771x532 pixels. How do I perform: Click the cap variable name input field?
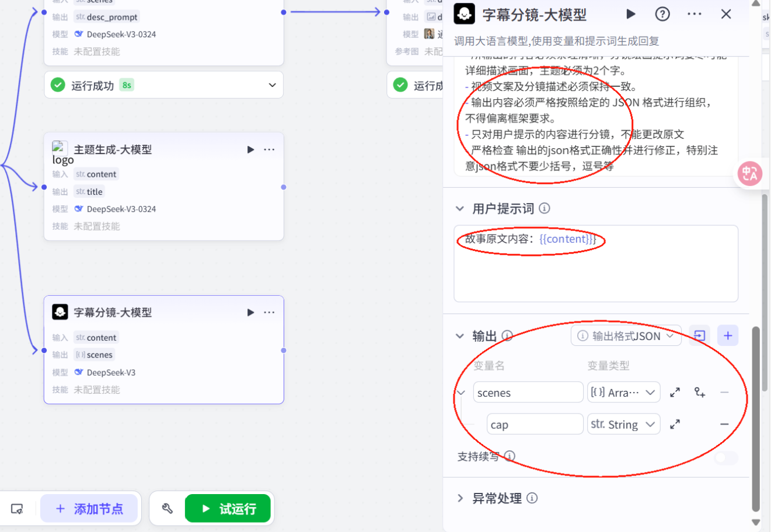coord(535,424)
